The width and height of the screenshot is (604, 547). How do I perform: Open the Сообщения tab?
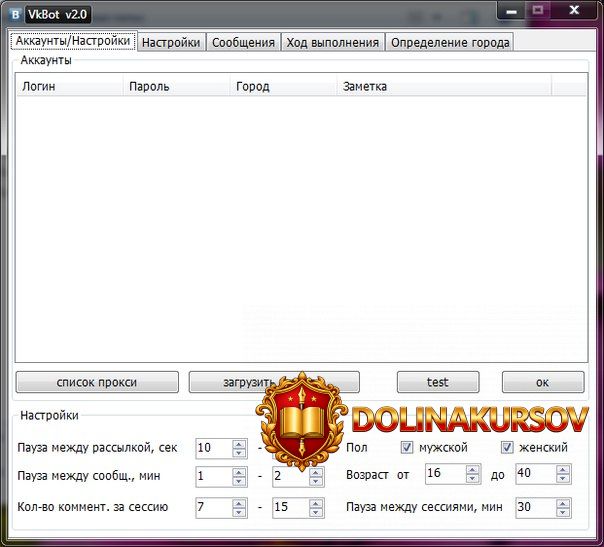coord(243,42)
